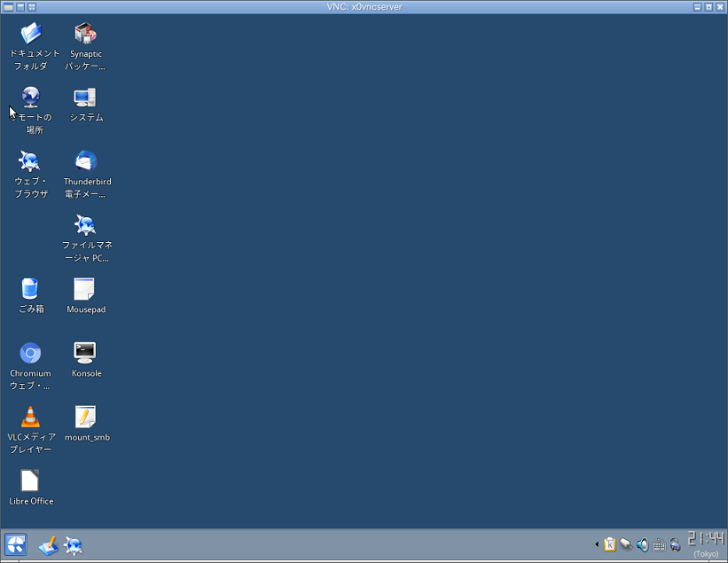Screen dimensions: 728x563
Task: Launch Konsole terminal icon
Action: pyautogui.click(x=85, y=353)
